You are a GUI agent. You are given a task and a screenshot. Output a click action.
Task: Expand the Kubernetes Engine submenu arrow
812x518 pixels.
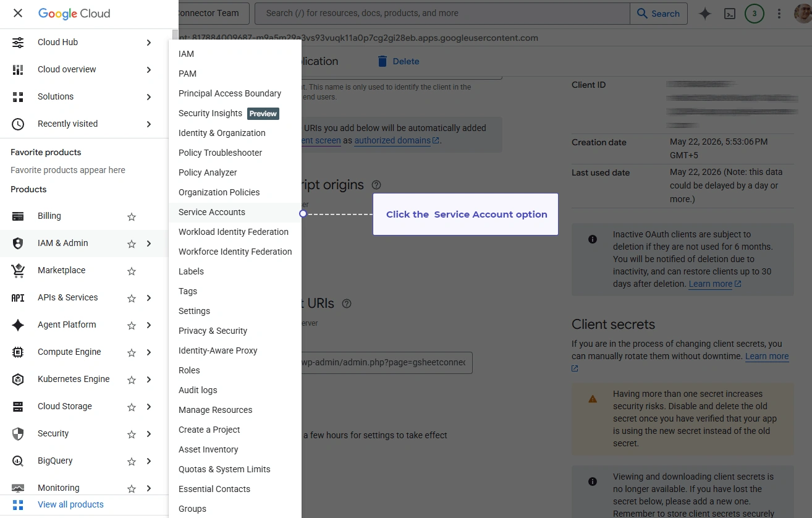pos(149,380)
